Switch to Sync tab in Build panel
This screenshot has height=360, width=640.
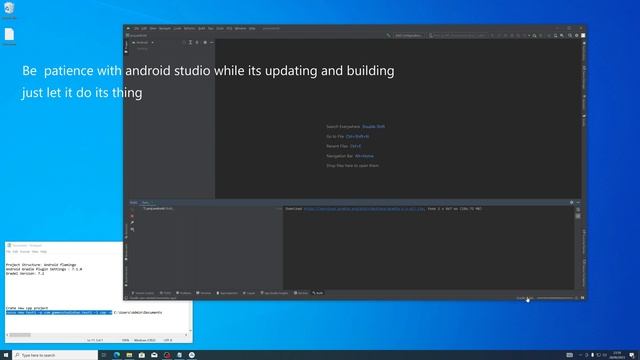click(146, 202)
